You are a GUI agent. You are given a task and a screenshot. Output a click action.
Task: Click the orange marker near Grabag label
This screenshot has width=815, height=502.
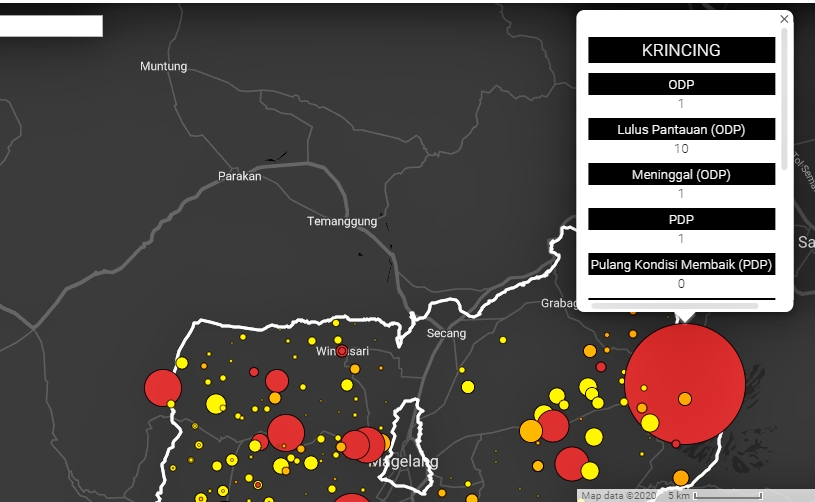point(589,350)
